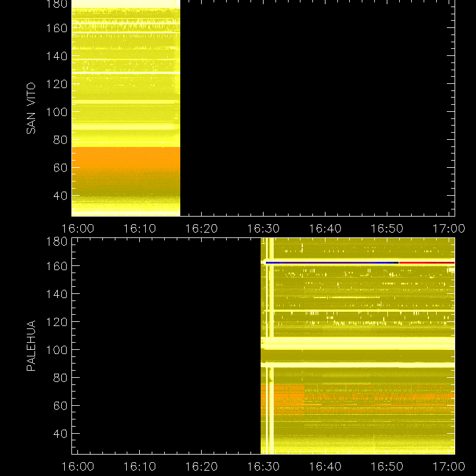Select the 140 label on PALEHUA axis
This screenshot has width=476, height=476.
pos(57,294)
